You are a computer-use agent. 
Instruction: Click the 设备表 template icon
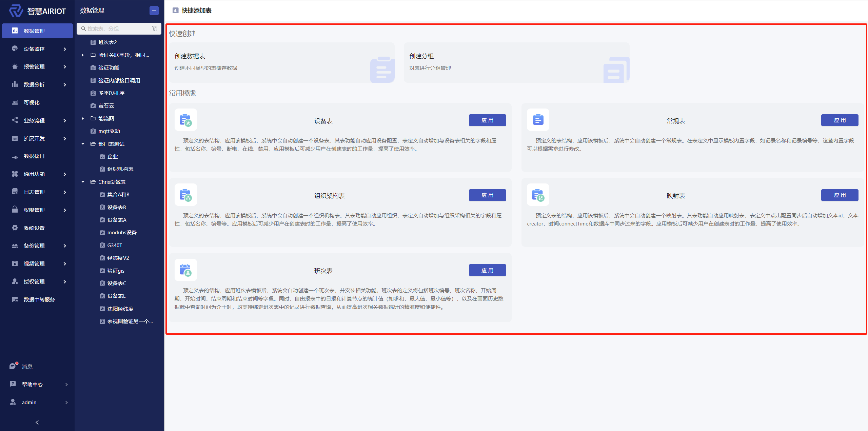tap(186, 120)
